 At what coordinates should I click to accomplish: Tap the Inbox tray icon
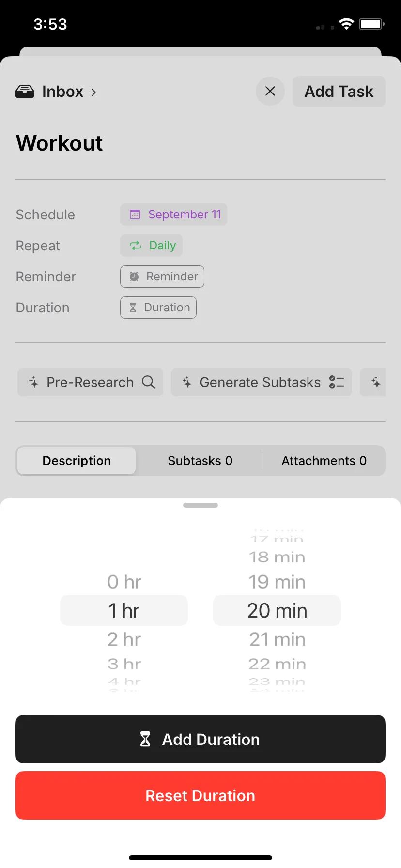click(x=25, y=92)
